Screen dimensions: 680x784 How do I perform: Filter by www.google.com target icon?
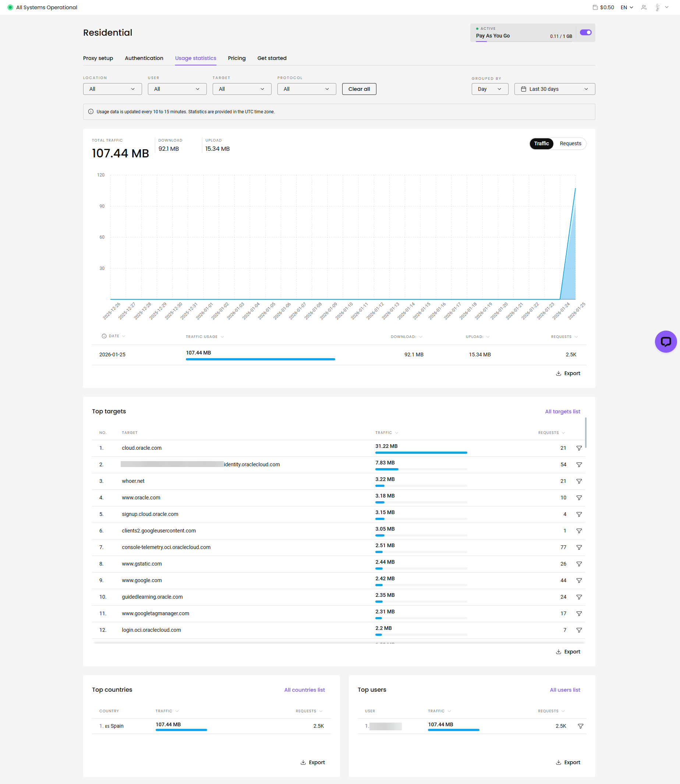579,580
